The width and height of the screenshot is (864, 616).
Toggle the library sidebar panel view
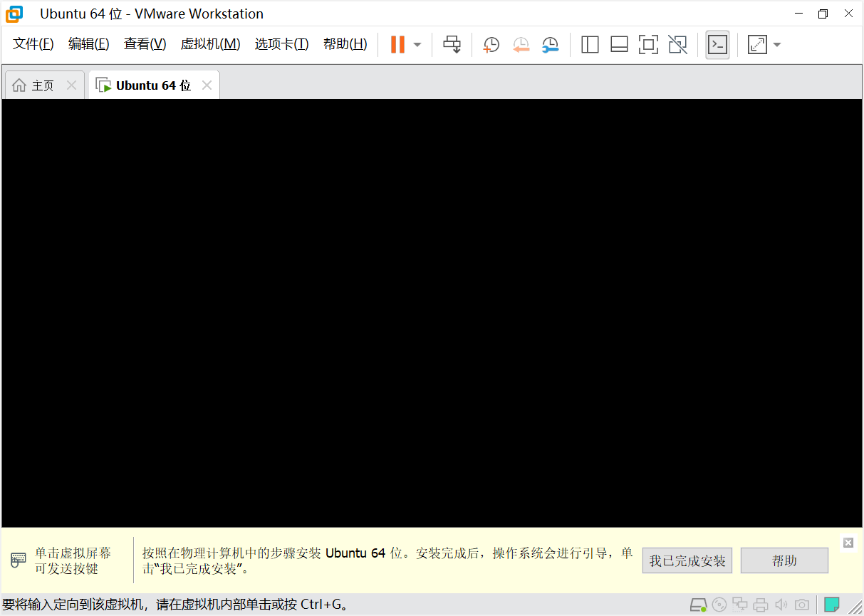coord(590,45)
